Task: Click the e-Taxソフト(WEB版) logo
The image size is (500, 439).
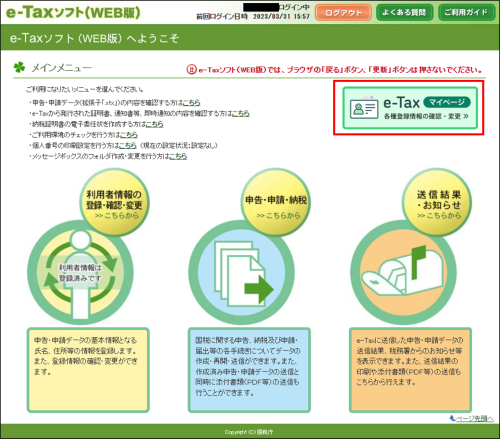Action: [73, 12]
